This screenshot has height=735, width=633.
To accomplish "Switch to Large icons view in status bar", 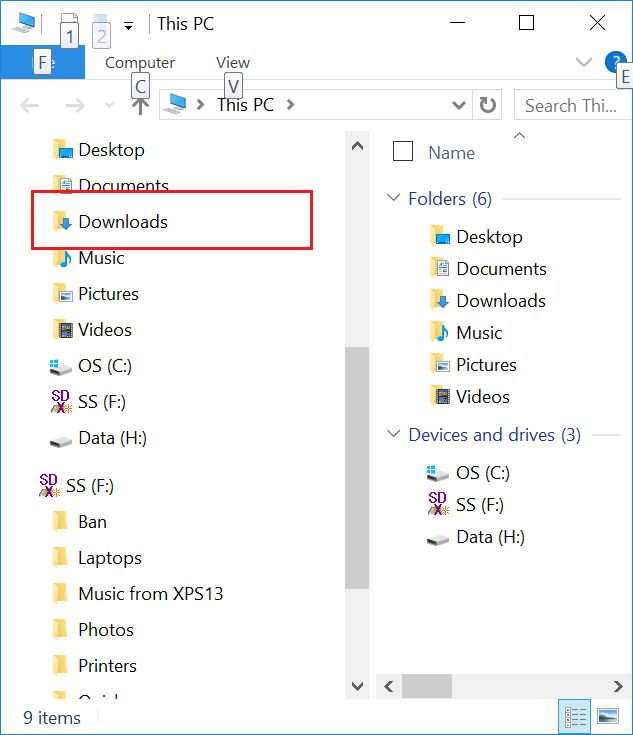I will pyautogui.click(x=608, y=716).
